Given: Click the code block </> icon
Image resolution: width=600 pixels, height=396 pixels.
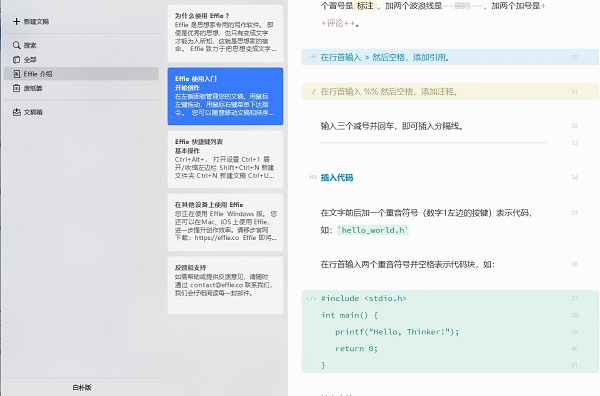Looking at the screenshot, I should coord(311,299).
